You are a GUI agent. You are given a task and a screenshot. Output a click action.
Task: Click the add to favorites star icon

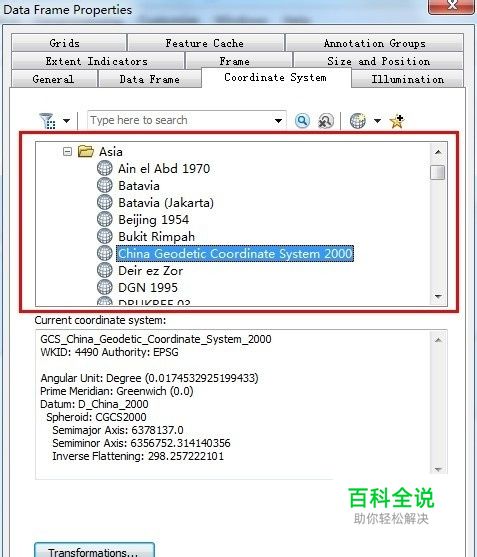(397, 121)
